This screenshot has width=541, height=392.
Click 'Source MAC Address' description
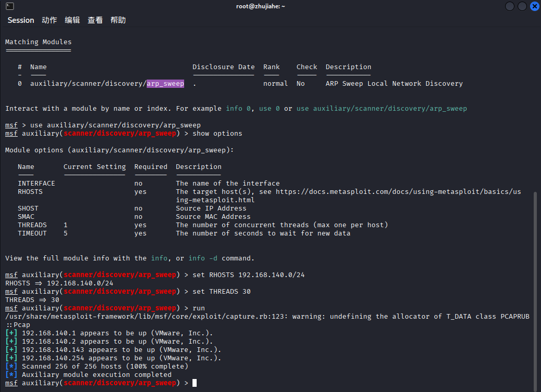(x=213, y=216)
